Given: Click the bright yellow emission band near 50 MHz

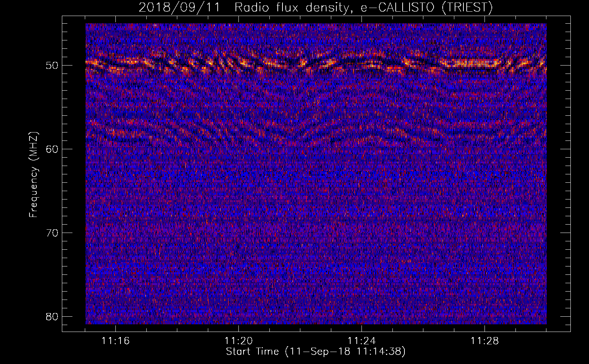Looking at the screenshot, I should tap(316, 63).
